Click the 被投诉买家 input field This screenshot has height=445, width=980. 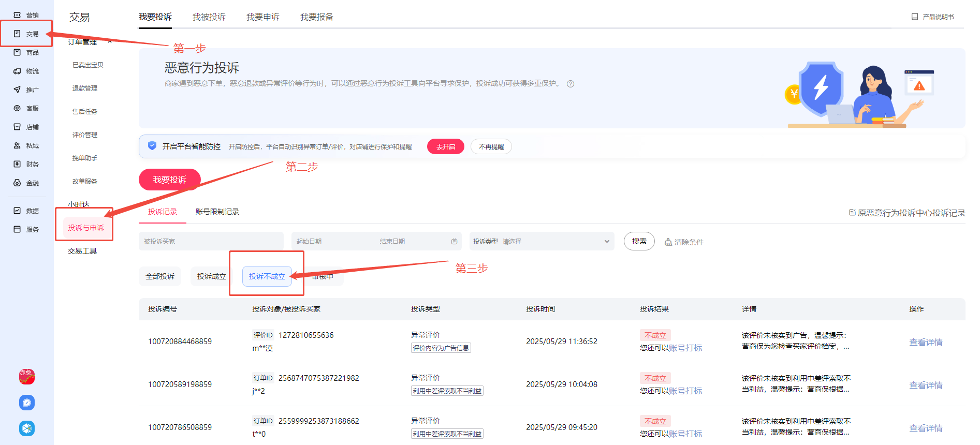pyautogui.click(x=211, y=242)
